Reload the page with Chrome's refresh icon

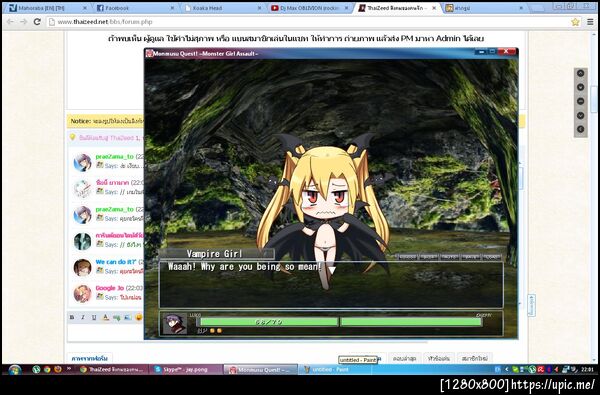(37, 22)
